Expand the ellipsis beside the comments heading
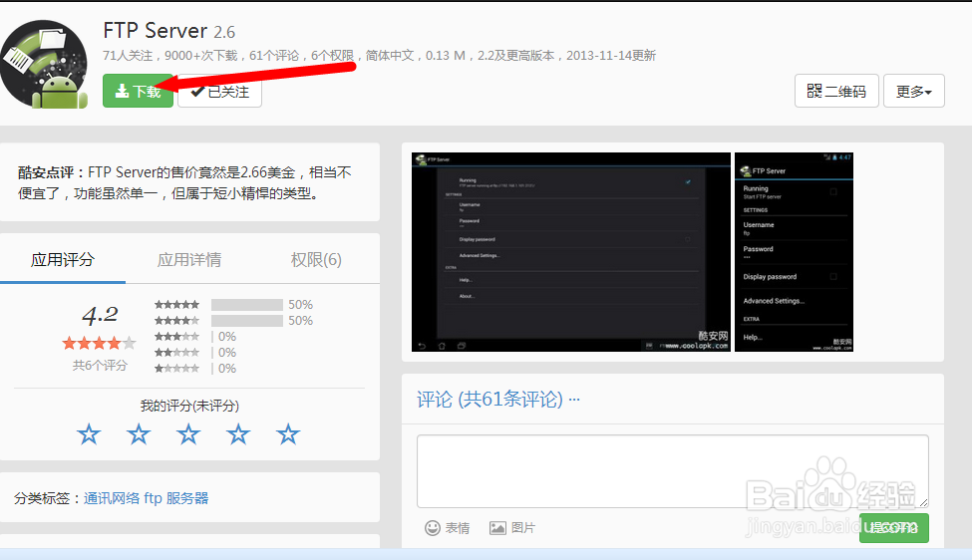 click(x=574, y=399)
